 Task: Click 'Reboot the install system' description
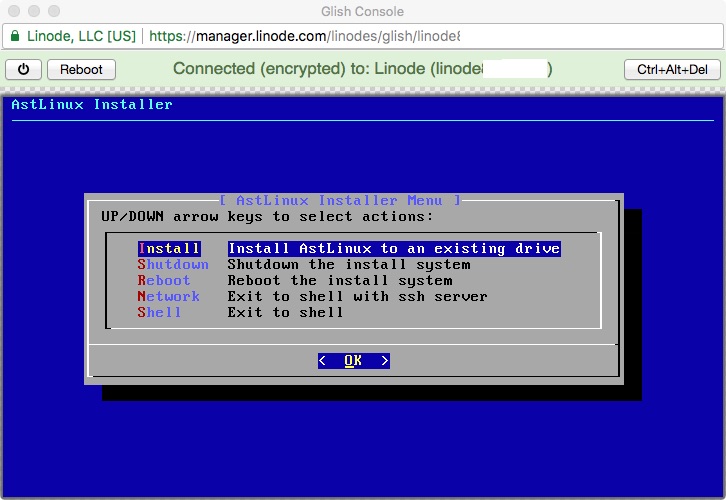pos(340,281)
